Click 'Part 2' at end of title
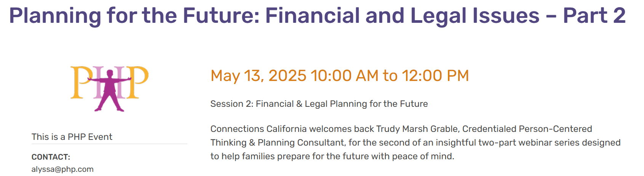Image resolution: width=644 pixels, height=176 pixels. tap(594, 16)
